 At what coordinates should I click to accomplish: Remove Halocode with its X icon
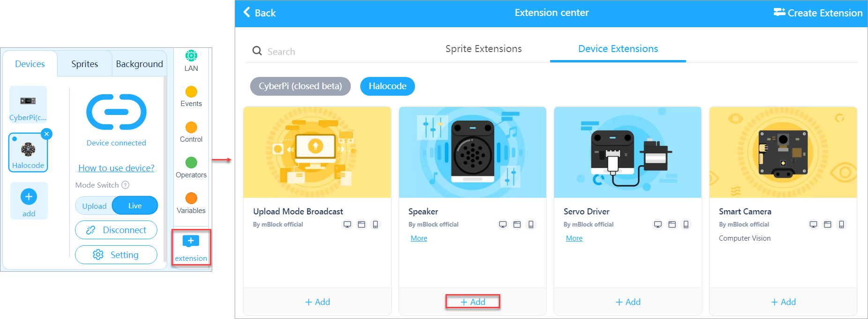[46, 134]
